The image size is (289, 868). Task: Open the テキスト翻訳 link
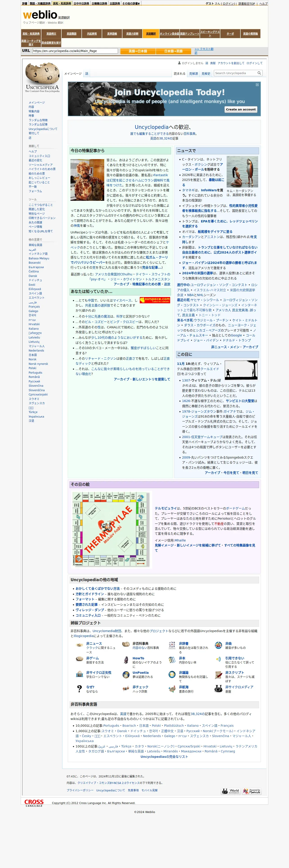pos(204,51)
